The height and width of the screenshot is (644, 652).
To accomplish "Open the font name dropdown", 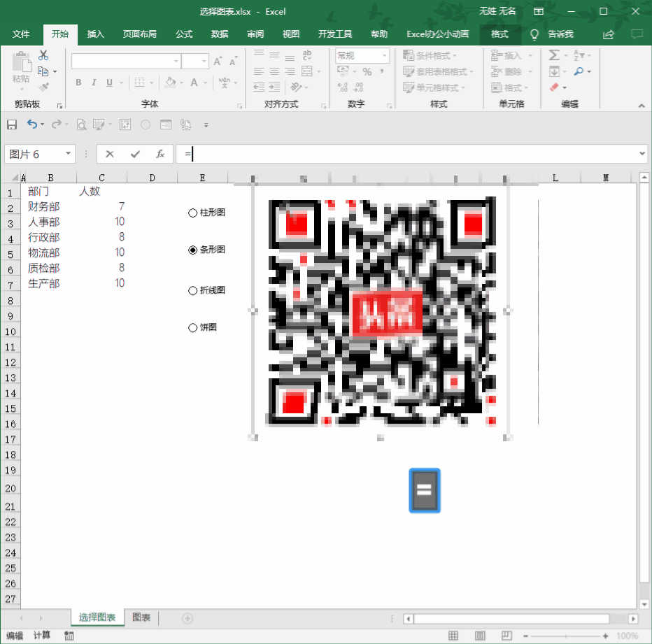I will 176,61.
